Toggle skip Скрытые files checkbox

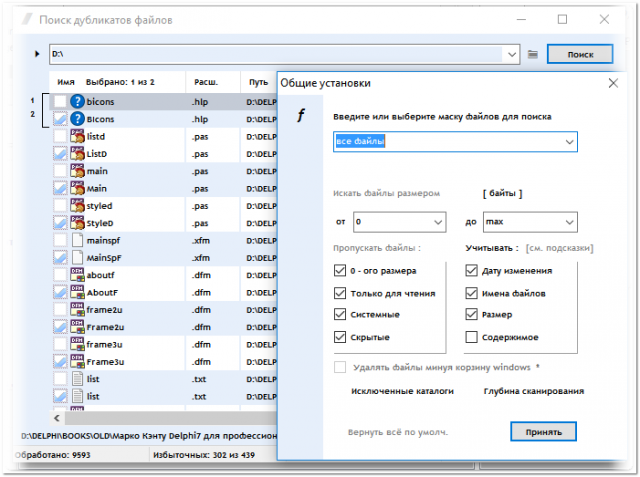pyautogui.click(x=340, y=337)
